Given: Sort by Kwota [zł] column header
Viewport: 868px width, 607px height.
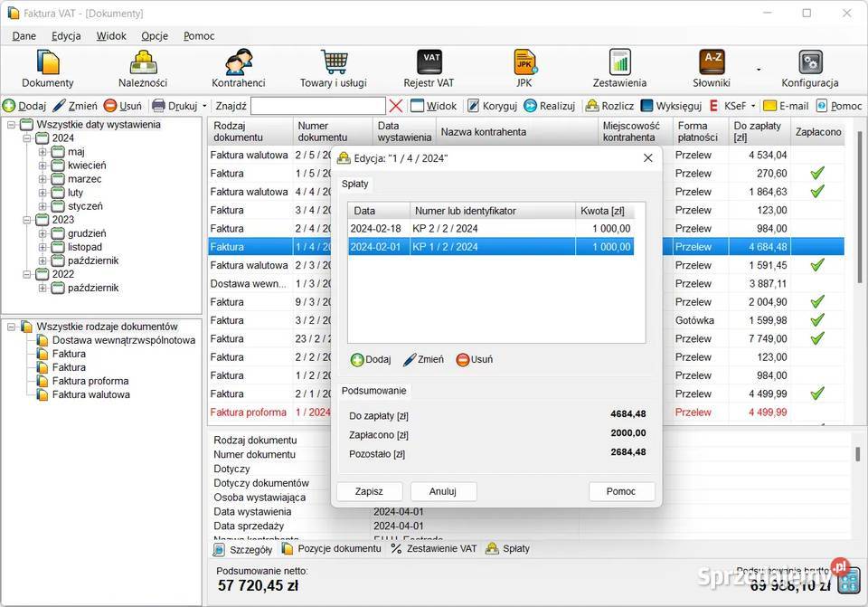Looking at the screenshot, I should [604, 211].
